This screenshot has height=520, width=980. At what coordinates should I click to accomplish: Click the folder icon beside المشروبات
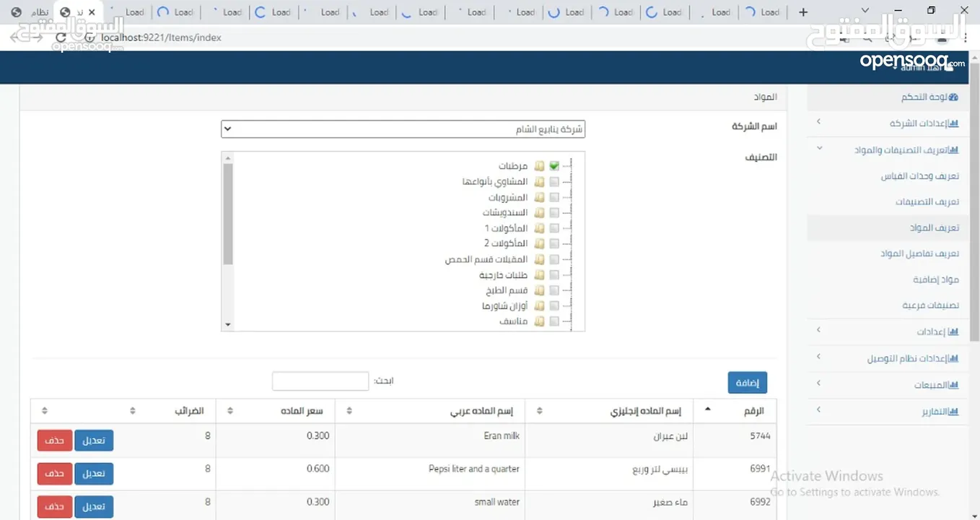539,197
